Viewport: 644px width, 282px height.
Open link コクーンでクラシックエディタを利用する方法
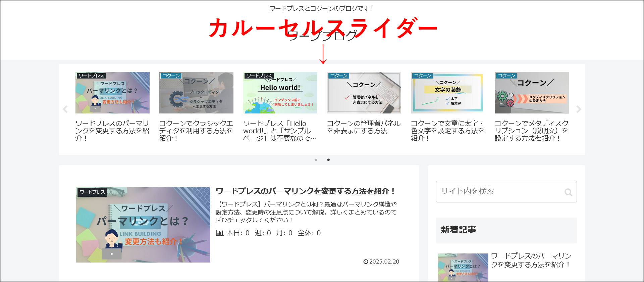196,131
